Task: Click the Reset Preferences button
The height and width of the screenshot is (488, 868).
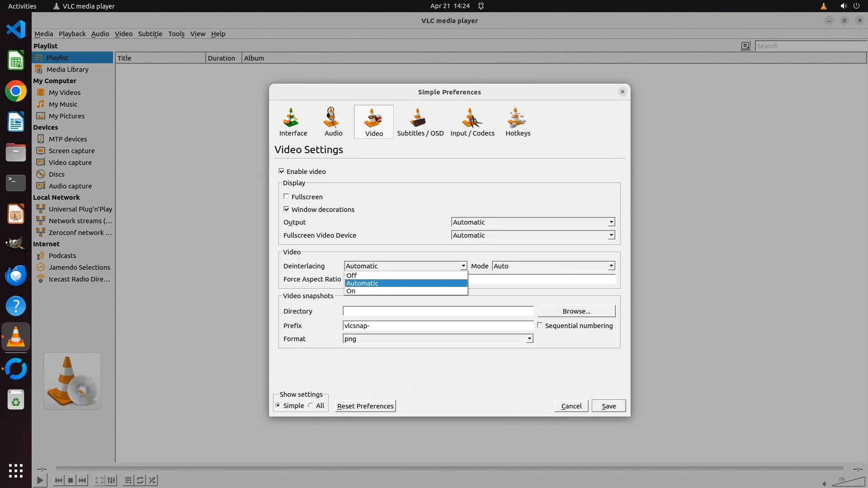Action: (365, 406)
